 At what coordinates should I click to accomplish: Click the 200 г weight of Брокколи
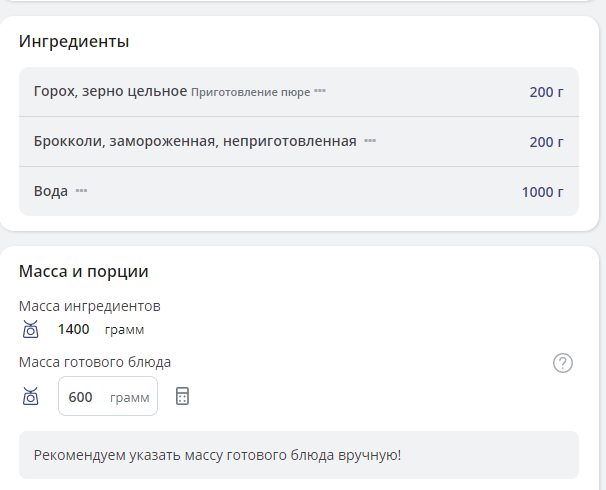pos(546,142)
